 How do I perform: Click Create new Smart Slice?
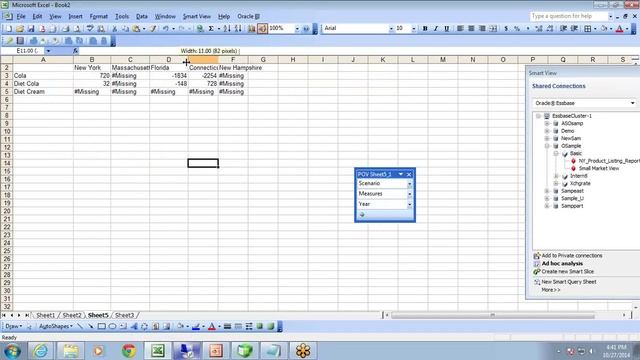[x=567, y=271]
